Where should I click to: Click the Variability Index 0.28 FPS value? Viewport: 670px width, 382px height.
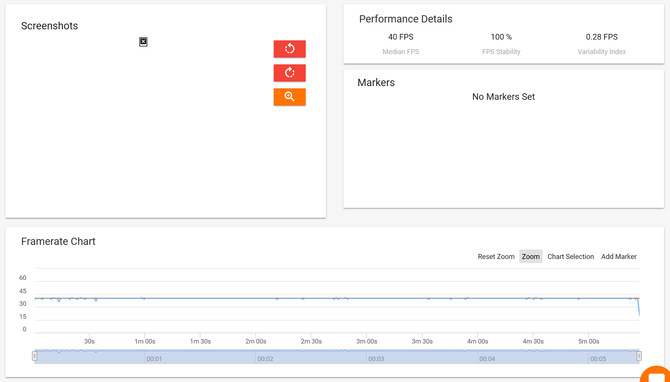click(602, 37)
